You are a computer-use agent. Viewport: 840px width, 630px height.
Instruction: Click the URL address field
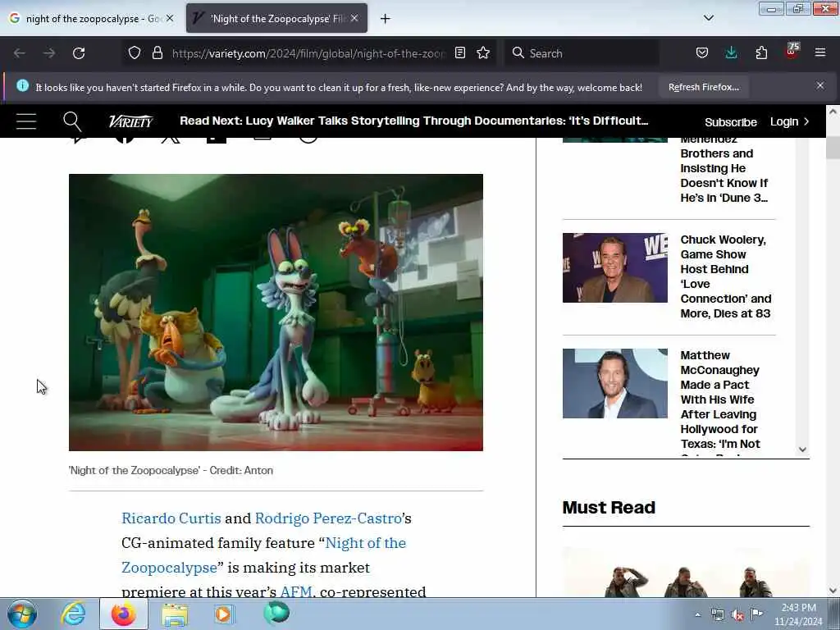(308, 53)
